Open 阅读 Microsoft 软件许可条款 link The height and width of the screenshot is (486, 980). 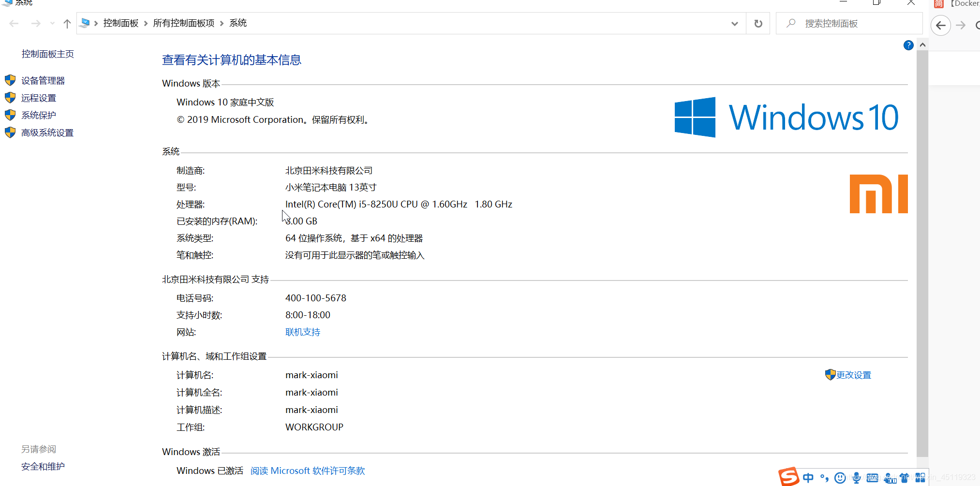[x=308, y=471]
